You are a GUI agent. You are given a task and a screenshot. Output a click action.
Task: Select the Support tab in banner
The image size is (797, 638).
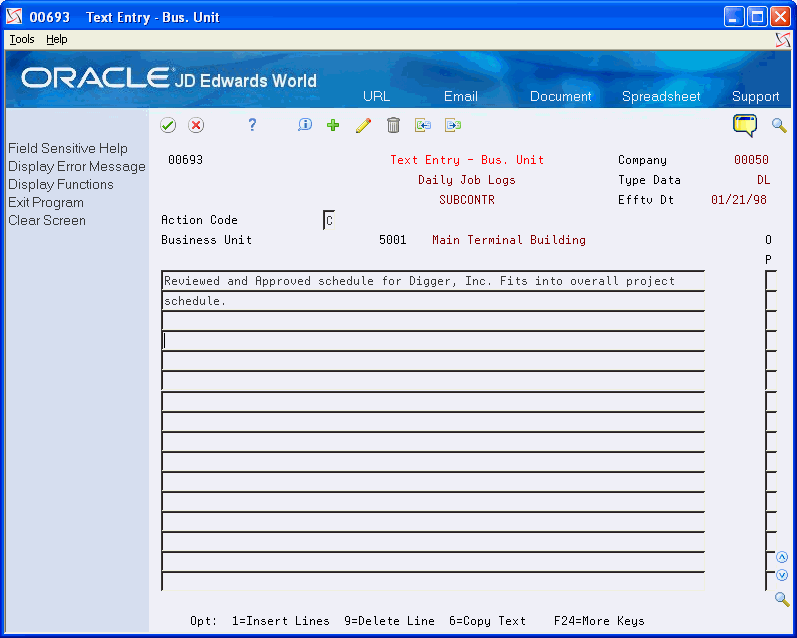pos(755,96)
